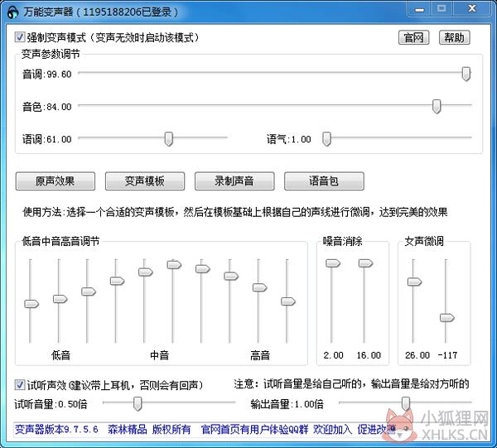
Task: Click the 语气:1.00 value label
Action: 289,139
